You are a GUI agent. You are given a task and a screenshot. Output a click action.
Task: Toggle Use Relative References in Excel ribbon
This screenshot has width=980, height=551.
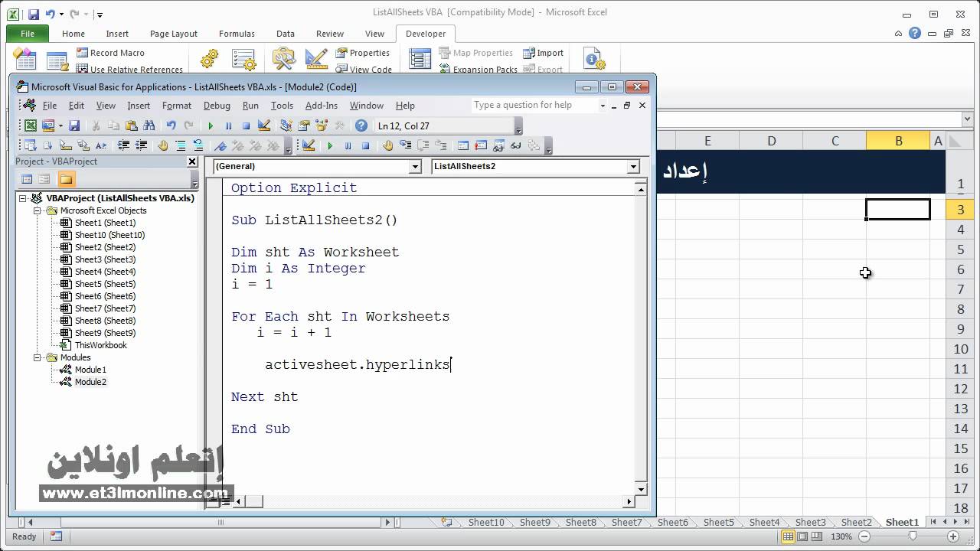129,70
